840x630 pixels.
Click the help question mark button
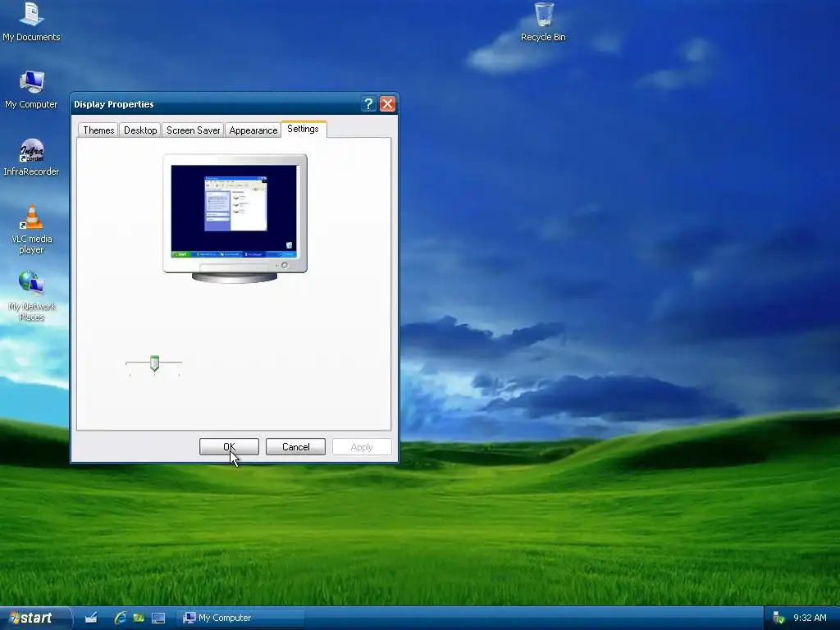tap(368, 104)
